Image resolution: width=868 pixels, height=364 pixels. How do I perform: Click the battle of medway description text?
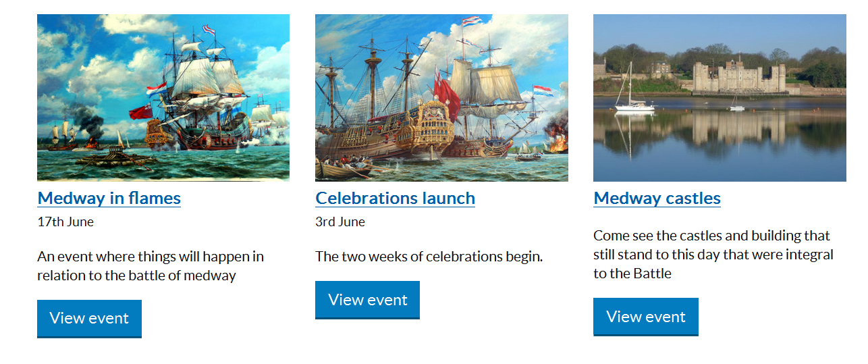point(151,266)
